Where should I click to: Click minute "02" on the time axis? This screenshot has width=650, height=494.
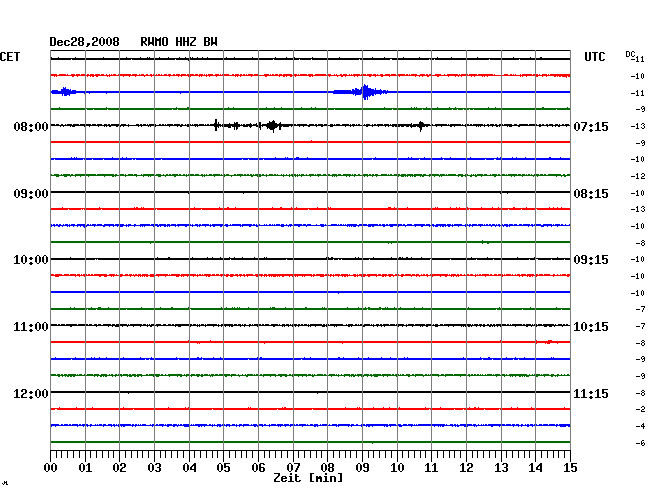tap(119, 468)
